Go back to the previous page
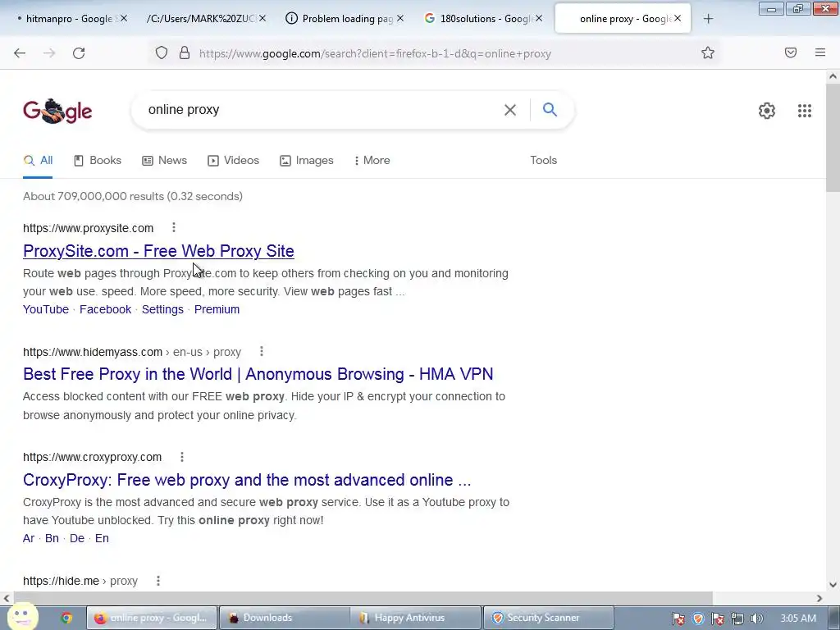 click(x=20, y=53)
